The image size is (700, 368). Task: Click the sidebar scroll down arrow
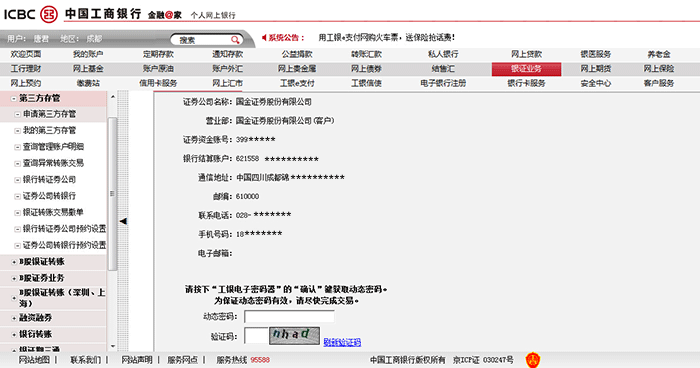click(x=112, y=346)
